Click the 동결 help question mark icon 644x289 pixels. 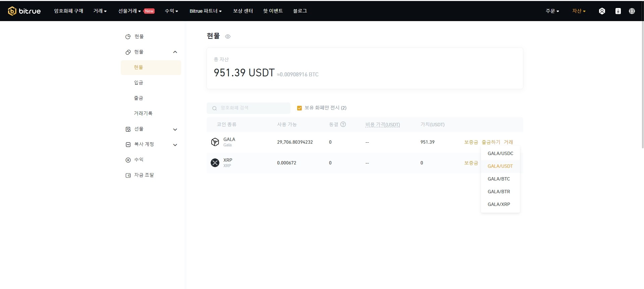[343, 124]
